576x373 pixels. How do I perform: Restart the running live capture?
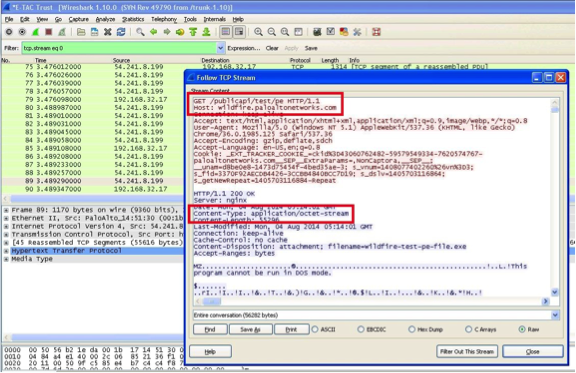tap(62, 32)
